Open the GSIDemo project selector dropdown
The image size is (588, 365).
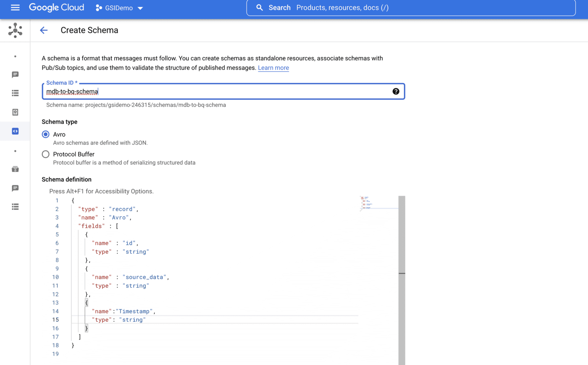click(x=119, y=8)
